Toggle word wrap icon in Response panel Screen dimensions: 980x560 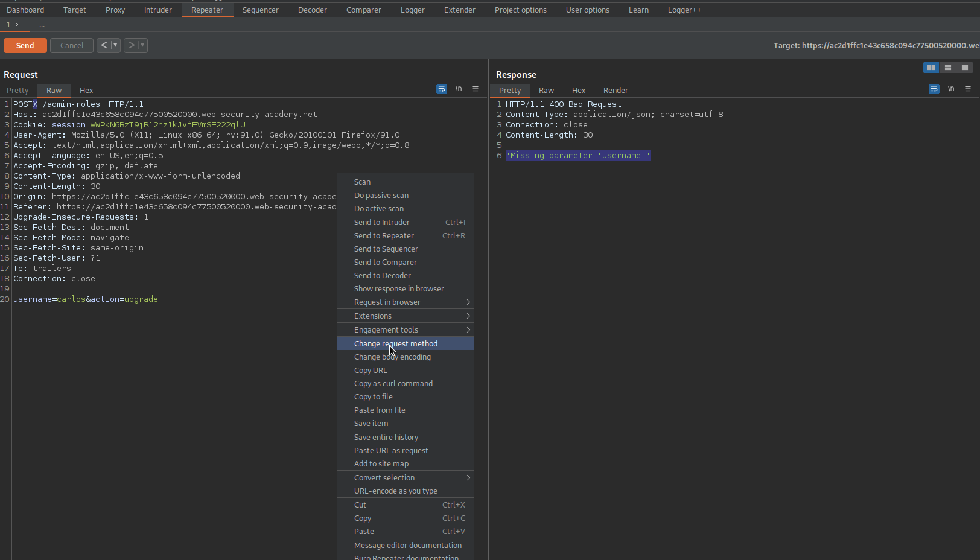coord(934,89)
